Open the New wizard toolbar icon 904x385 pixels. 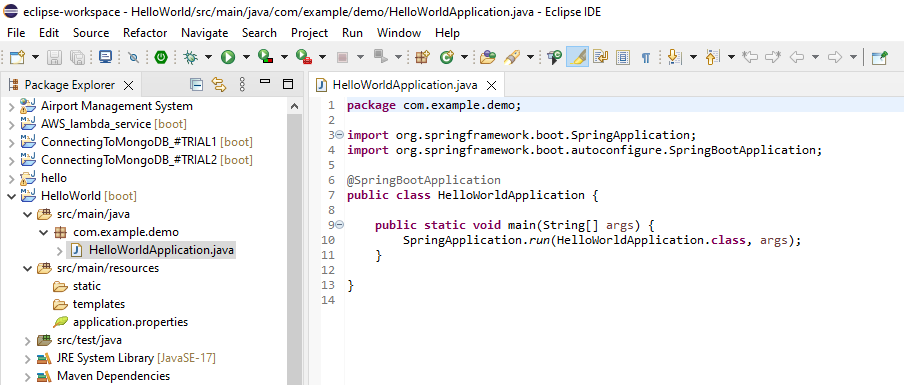[18, 56]
